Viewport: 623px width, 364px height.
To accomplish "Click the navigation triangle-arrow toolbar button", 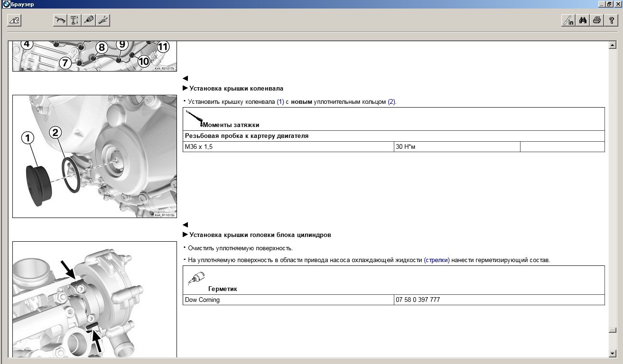I will coord(14,20).
